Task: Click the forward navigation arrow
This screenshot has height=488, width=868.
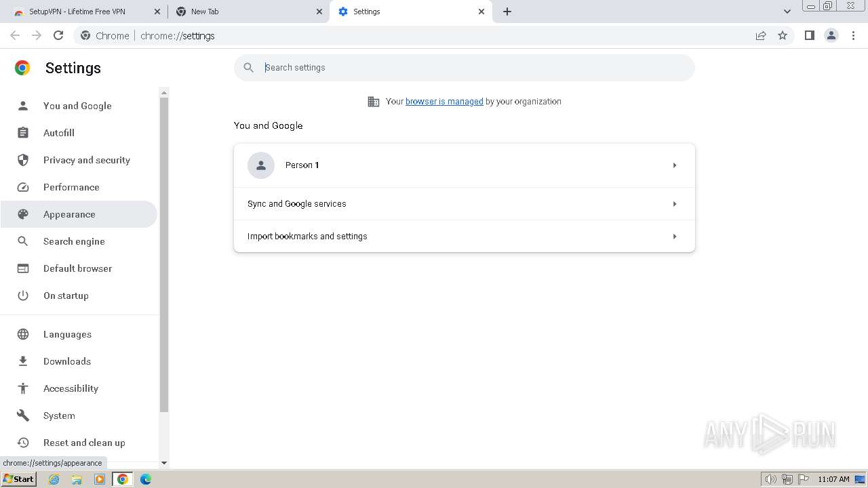Action: tap(37, 35)
